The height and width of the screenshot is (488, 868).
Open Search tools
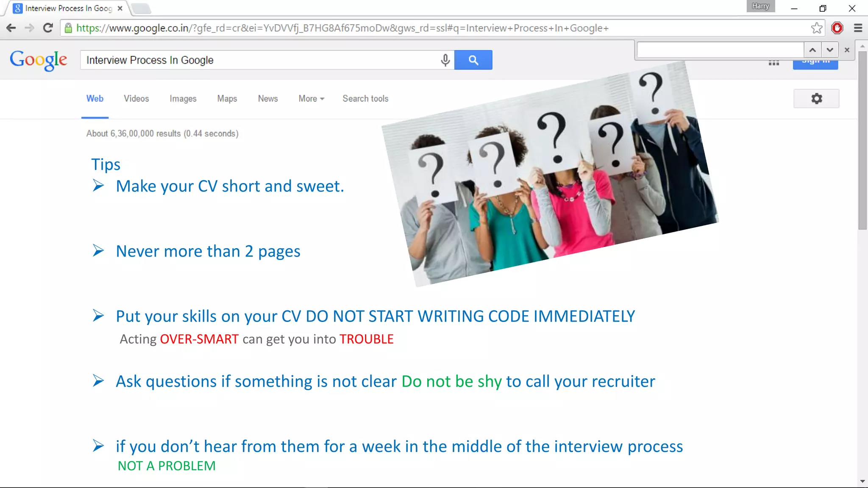coord(365,99)
